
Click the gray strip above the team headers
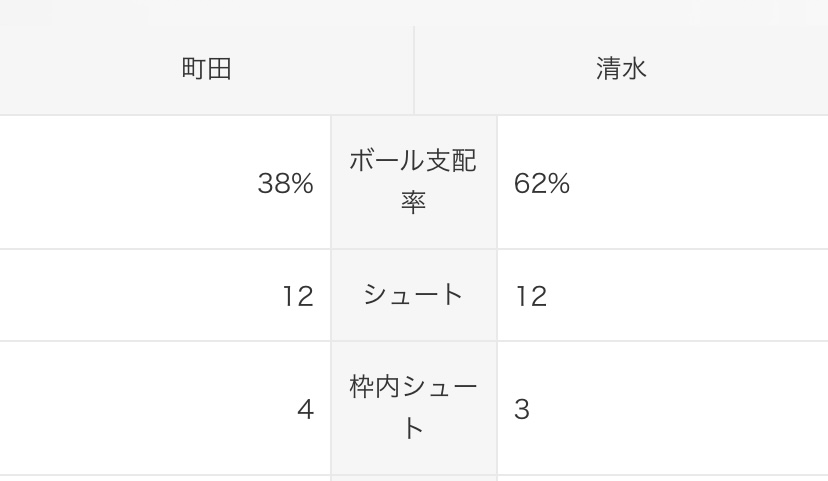point(414,12)
